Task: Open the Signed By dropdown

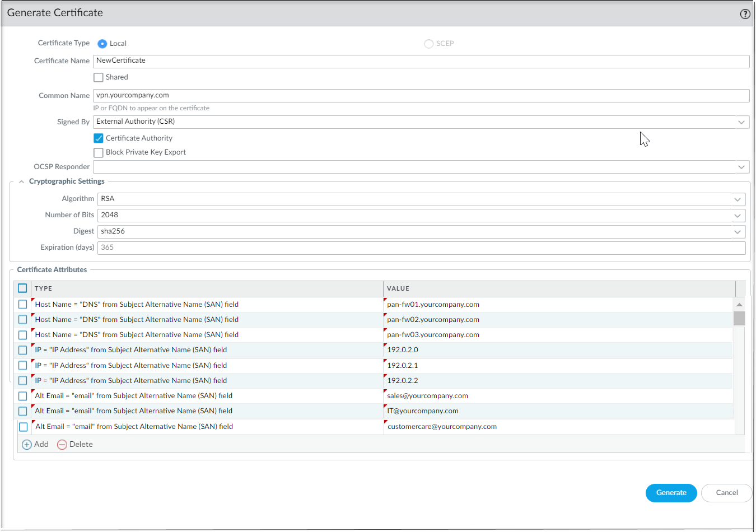Action: 741,122
